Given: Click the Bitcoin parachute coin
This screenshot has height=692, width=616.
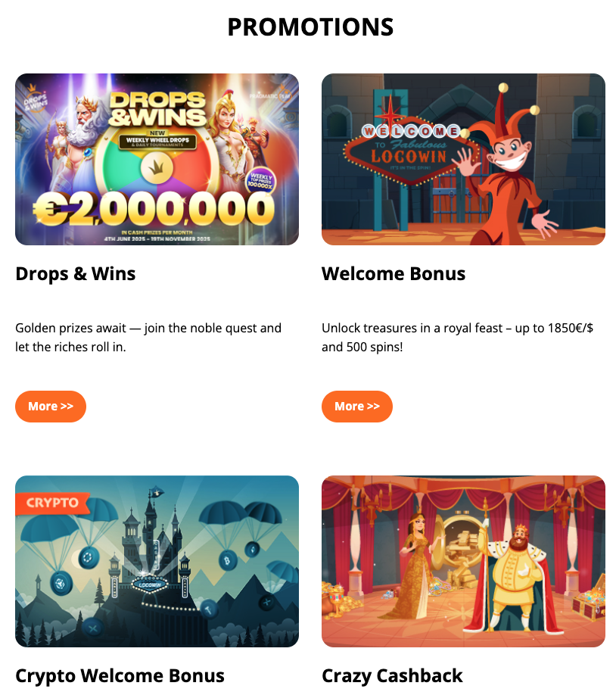Looking at the screenshot, I should [228, 561].
